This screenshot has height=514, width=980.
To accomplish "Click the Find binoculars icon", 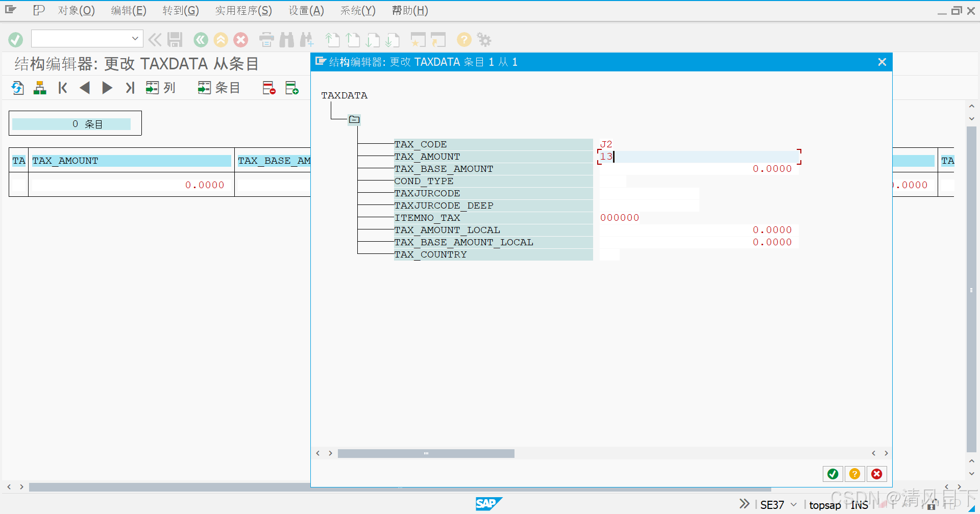I will point(287,39).
